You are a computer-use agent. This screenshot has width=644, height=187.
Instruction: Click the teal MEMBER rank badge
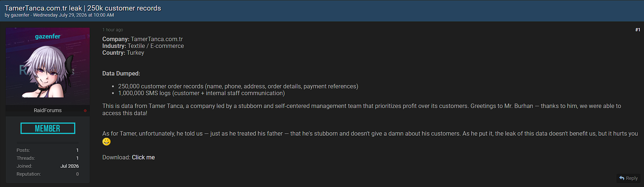tap(48, 128)
